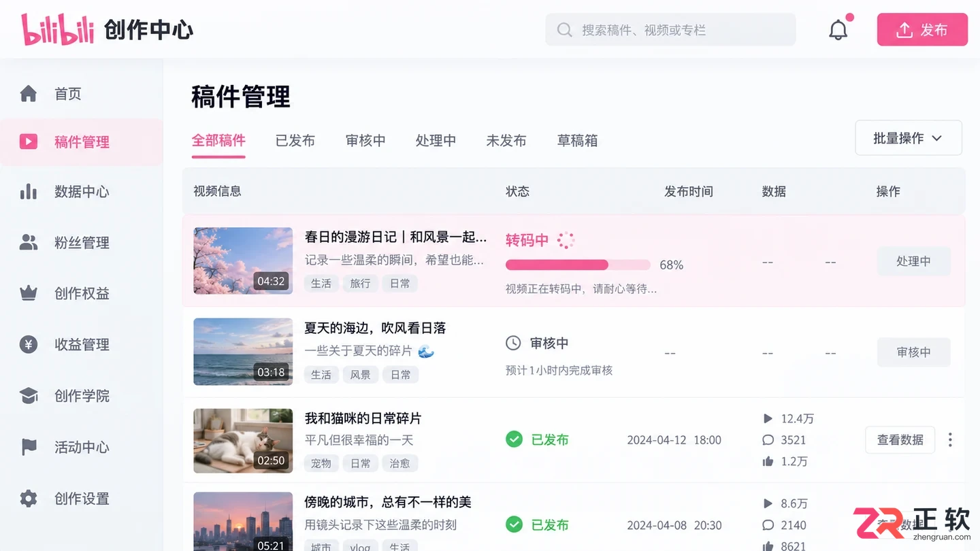Switch to the 处理中 tab

436,141
